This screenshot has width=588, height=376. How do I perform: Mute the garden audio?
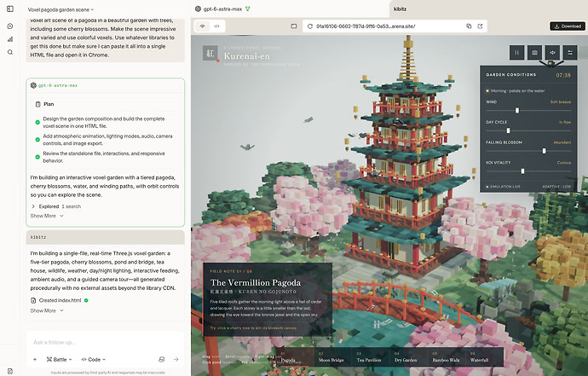(x=552, y=53)
